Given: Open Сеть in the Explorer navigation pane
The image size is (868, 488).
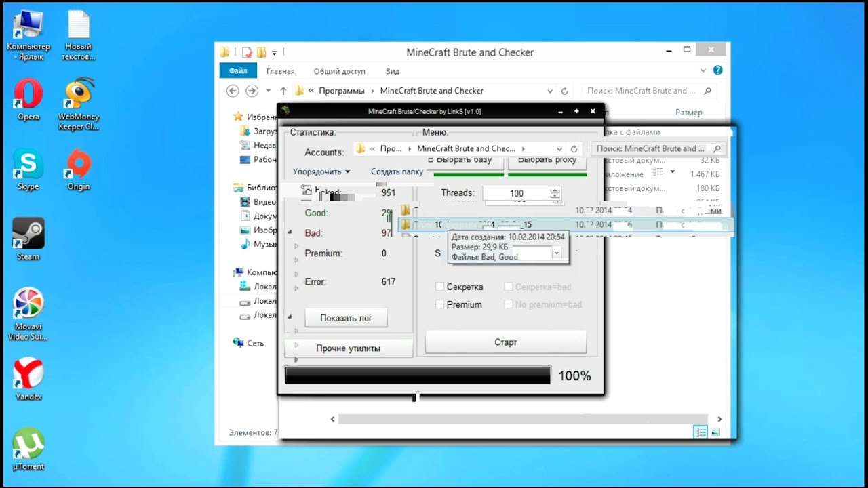Looking at the screenshot, I should pos(248,344).
